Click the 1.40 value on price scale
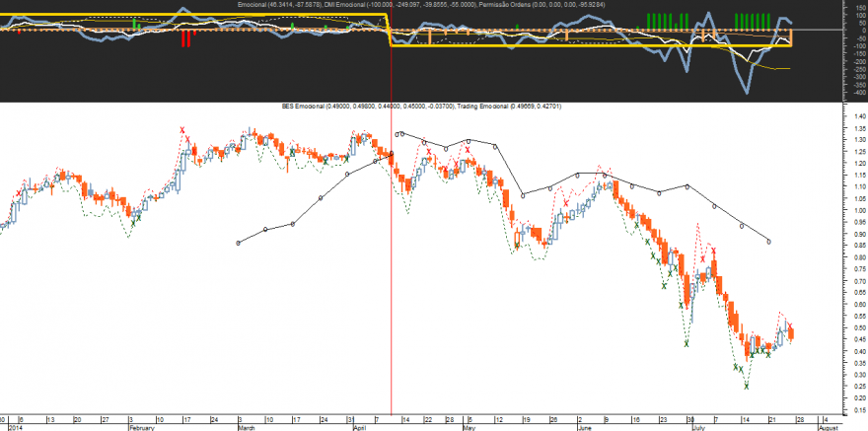The width and height of the screenshot is (868, 431). point(858,116)
